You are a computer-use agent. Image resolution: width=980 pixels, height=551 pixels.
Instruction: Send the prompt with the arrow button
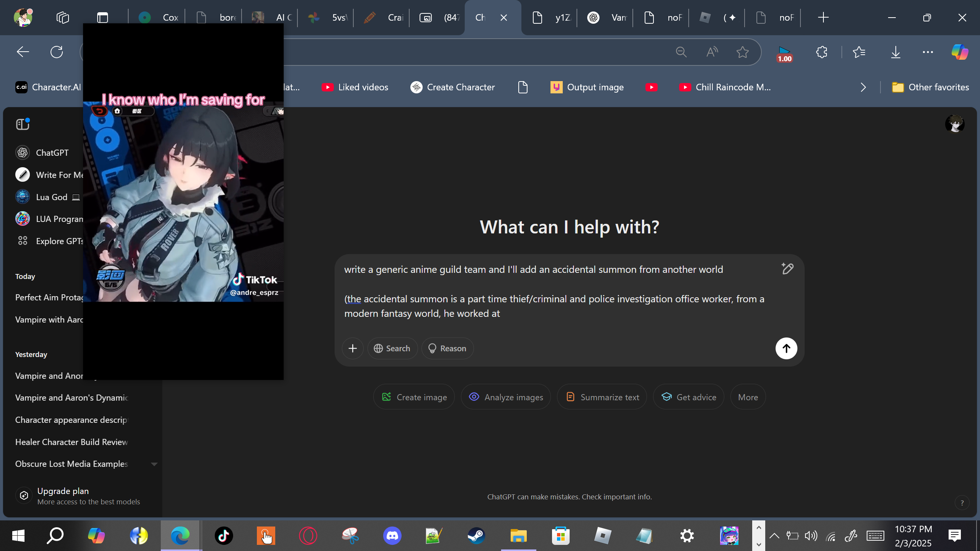click(x=786, y=348)
